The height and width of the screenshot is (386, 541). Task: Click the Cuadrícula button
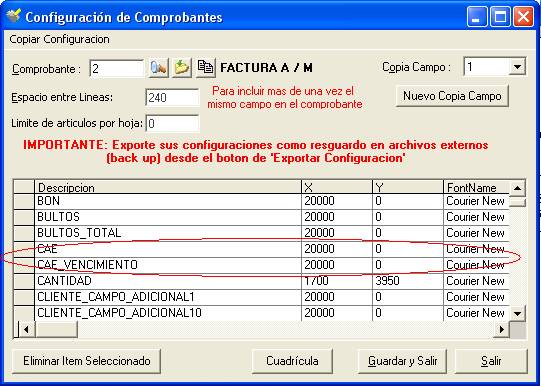point(292,361)
